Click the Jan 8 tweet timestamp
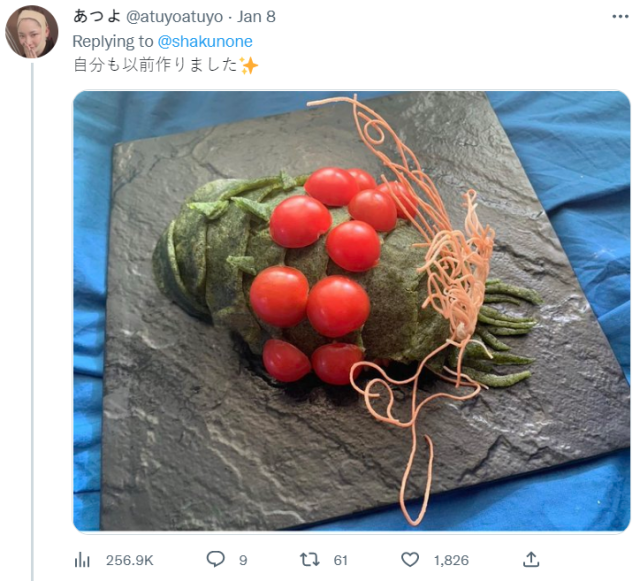 coord(258,17)
